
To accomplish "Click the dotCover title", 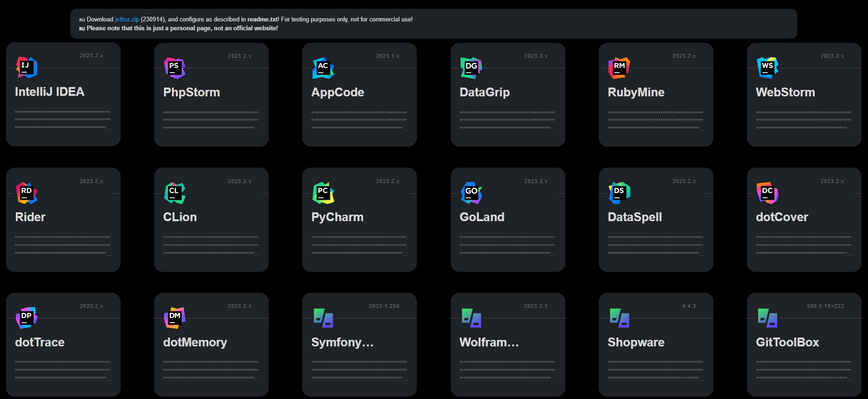I will [x=782, y=217].
